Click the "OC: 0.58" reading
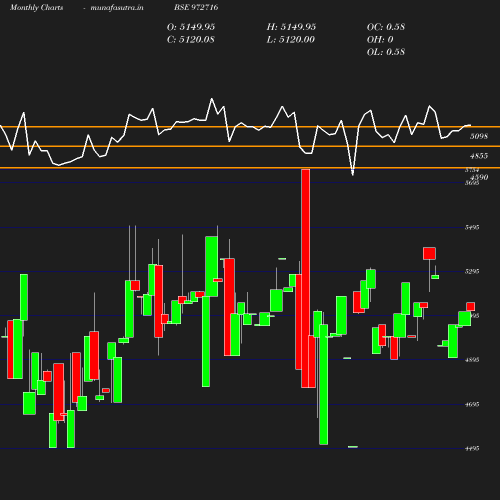Image resolution: width=500 pixels, height=500 pixels. click(x=386, y=27)
